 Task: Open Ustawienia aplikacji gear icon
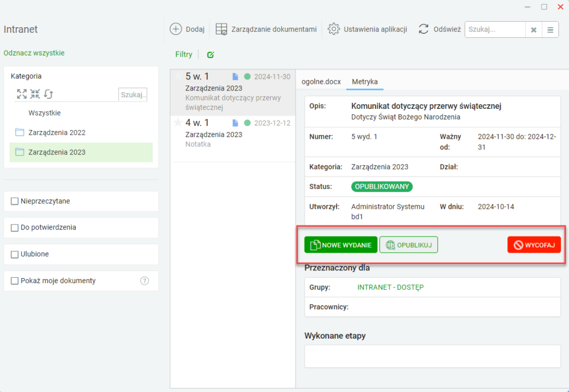333,29
